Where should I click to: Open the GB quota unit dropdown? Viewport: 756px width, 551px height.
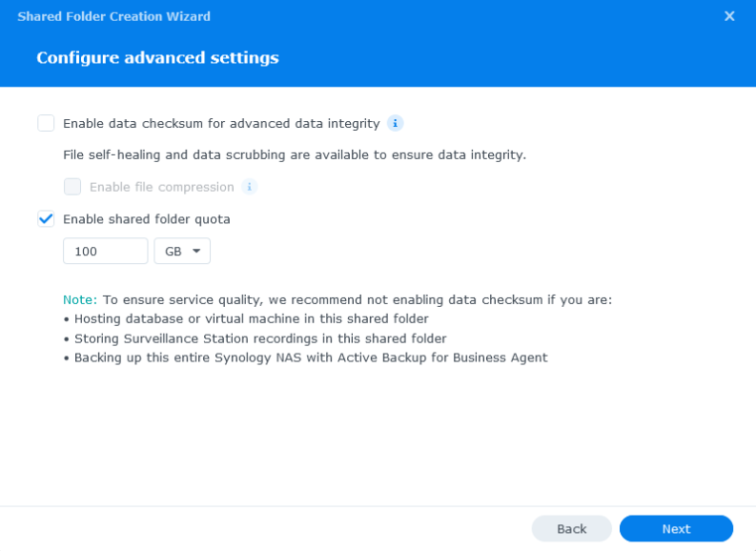point(182,251)
